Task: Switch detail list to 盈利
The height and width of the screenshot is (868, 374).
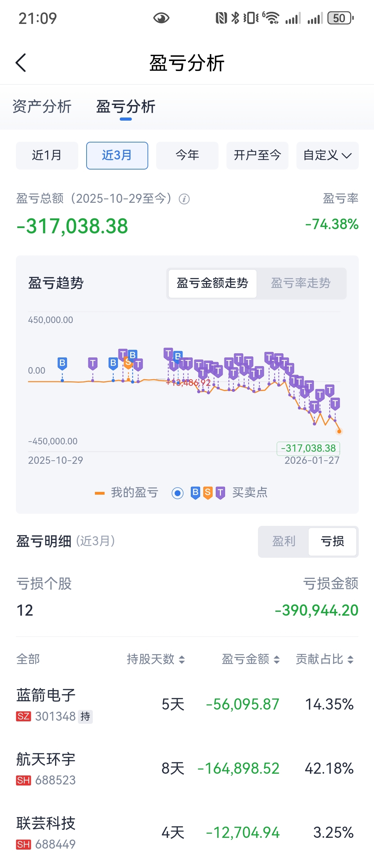Action: [284, 541]
